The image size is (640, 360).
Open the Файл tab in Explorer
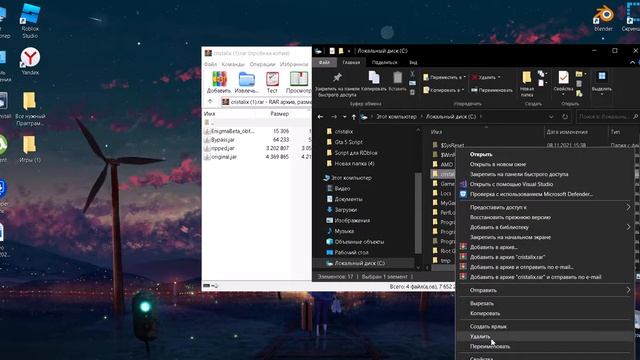[x=324, y=62]
